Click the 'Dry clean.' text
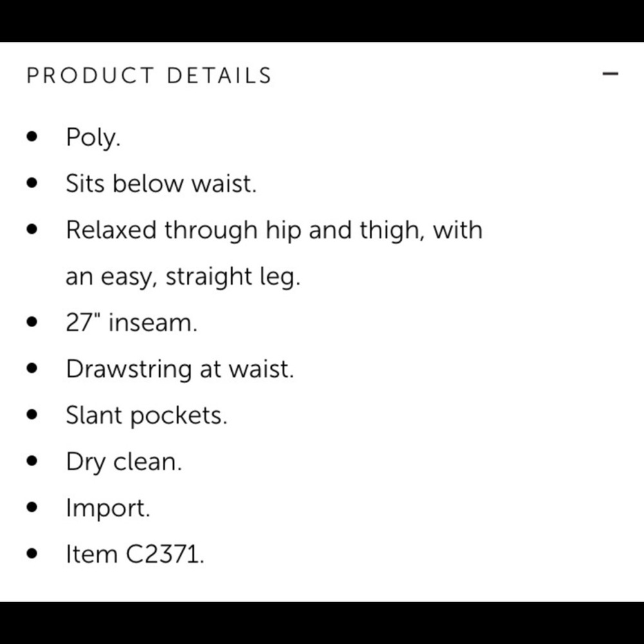This screenshot has width=644, height=644. 124,462
